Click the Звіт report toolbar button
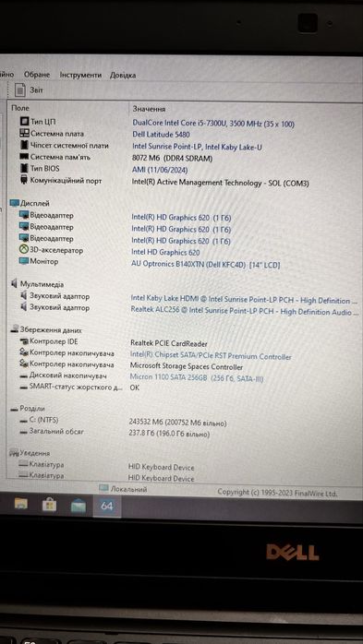Screen dimensions: 363x644 (29, 89)
